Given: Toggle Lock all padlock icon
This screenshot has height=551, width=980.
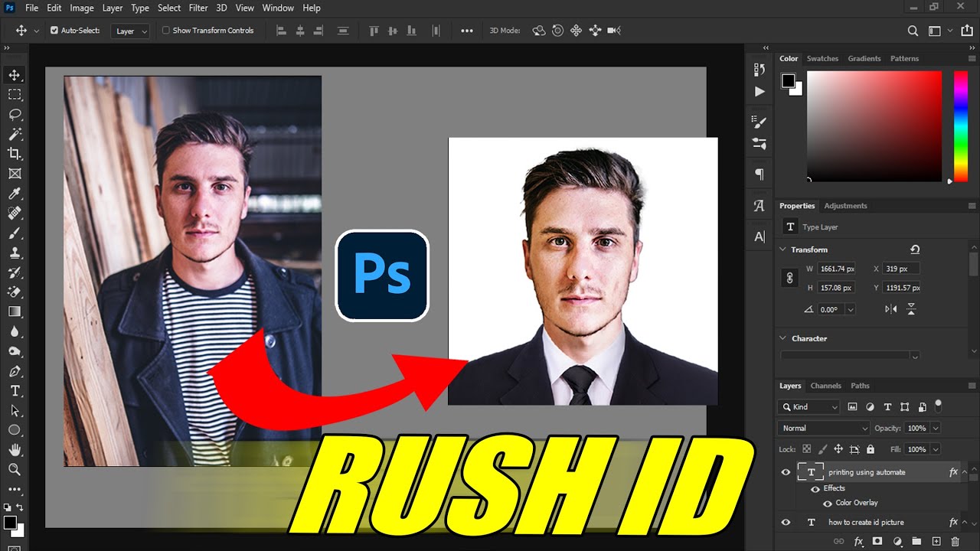Looking at the screenshot, I should tap(871, 449).
